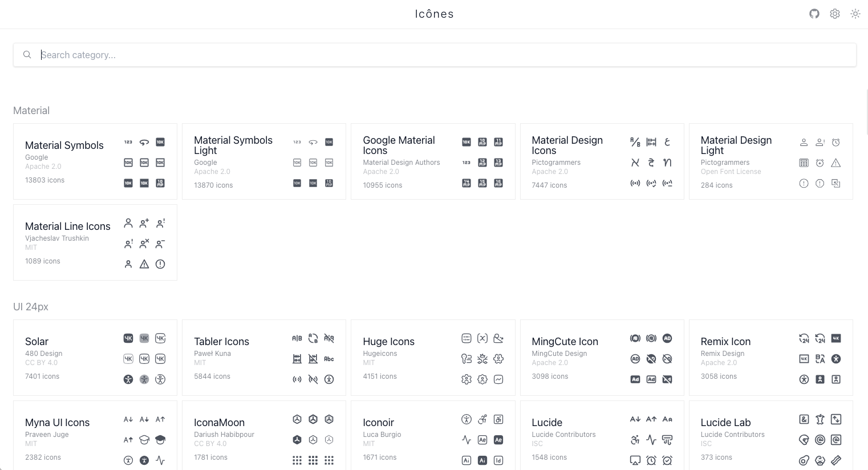Click warning triangle icon in Material Design Light card

point(835,163)
